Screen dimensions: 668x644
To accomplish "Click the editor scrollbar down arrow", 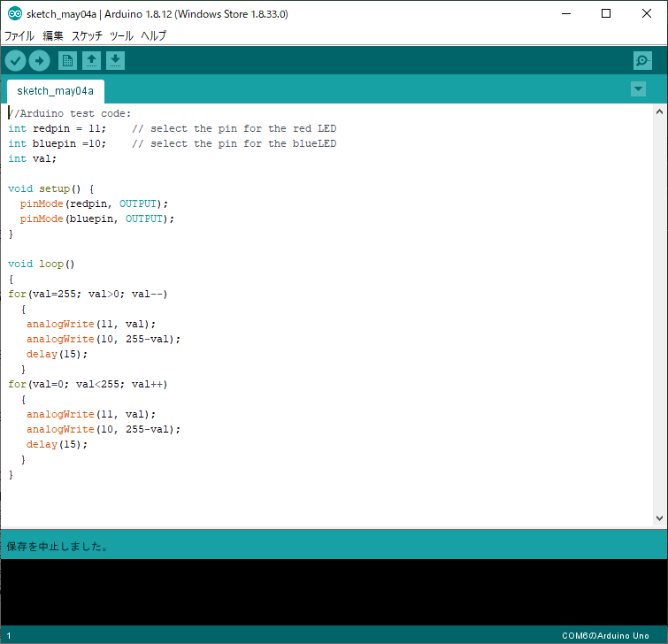I will click(x=659, y=518).
